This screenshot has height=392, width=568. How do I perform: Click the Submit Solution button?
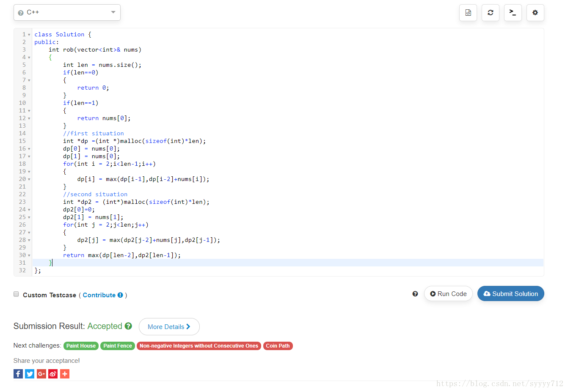[511, 294]
